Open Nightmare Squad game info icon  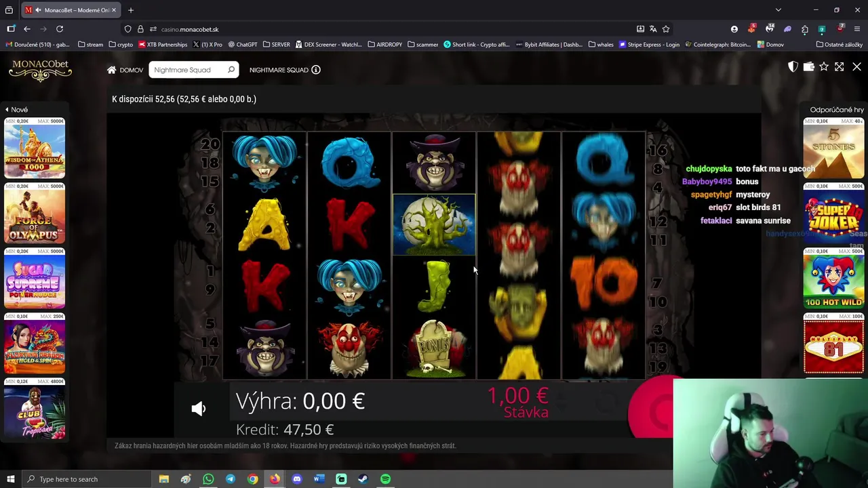pos(316,70)
